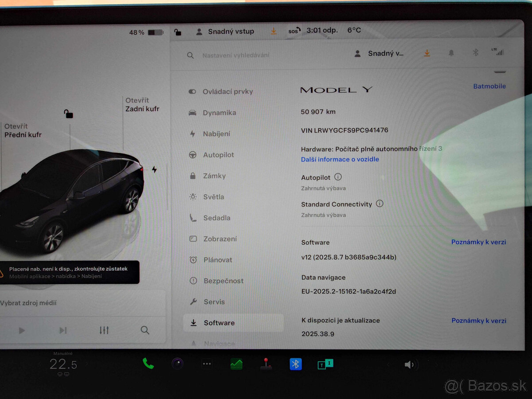Adjust cabin temperature set to 22.5
Screen dimensions: 532x399
click(63, 364)
